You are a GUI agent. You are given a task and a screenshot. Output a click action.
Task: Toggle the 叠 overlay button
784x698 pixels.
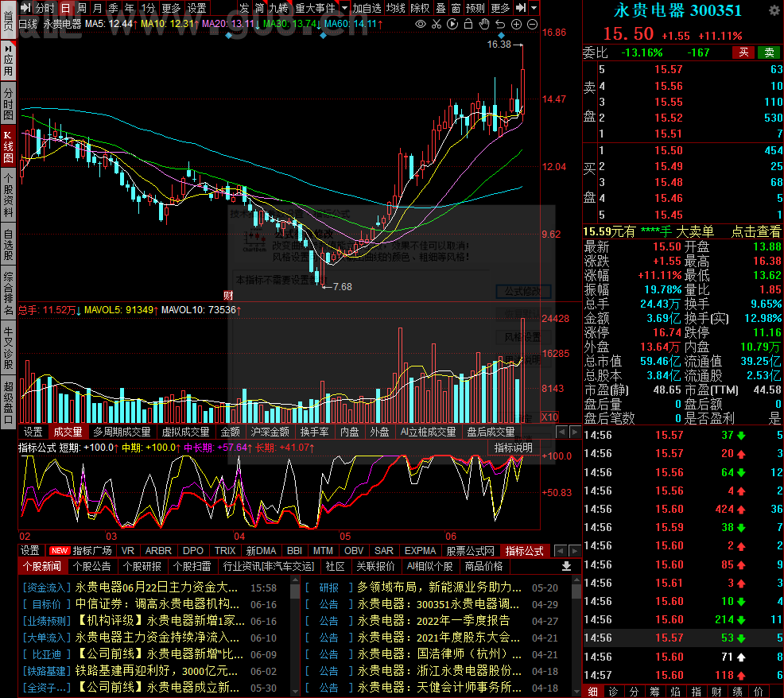tap(441, 8)
